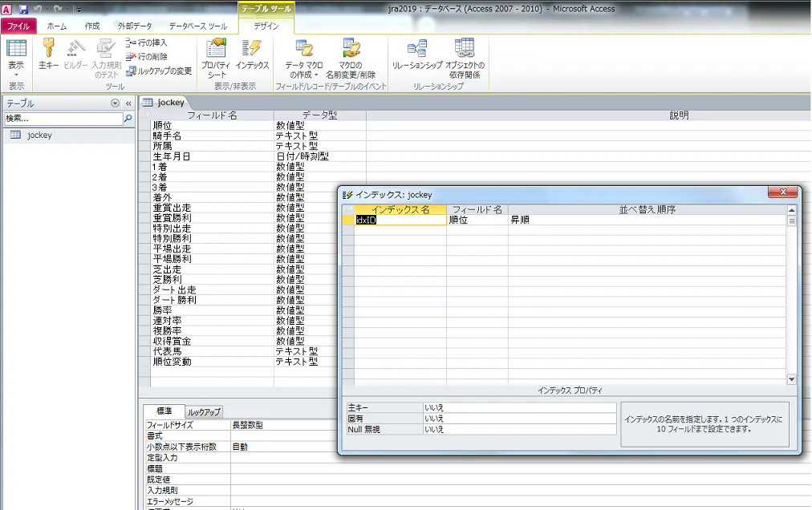
Task: Click the 入力規則 property field
Action: 521,490
